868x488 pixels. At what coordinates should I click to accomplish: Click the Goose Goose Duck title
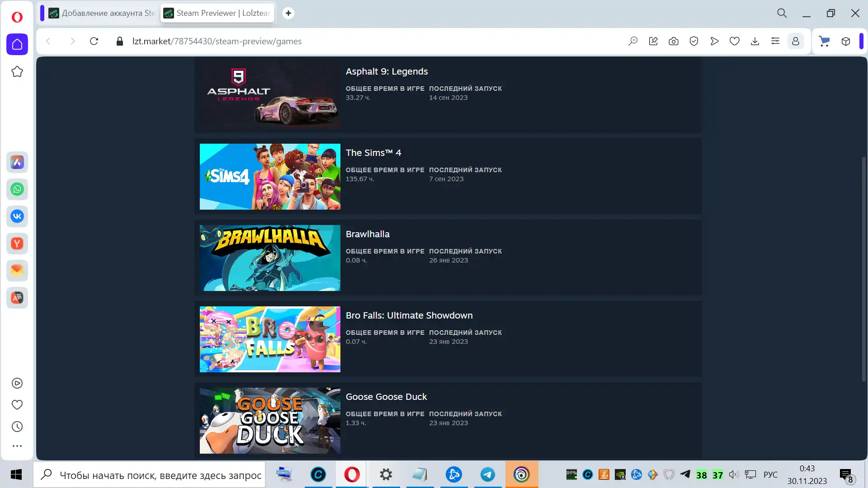tap(386, 397)
